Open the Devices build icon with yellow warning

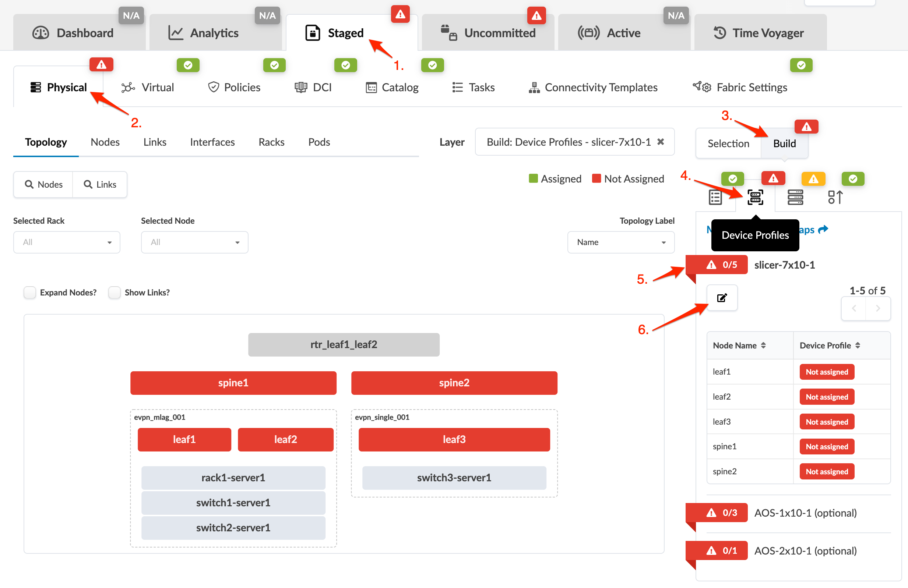795,198
